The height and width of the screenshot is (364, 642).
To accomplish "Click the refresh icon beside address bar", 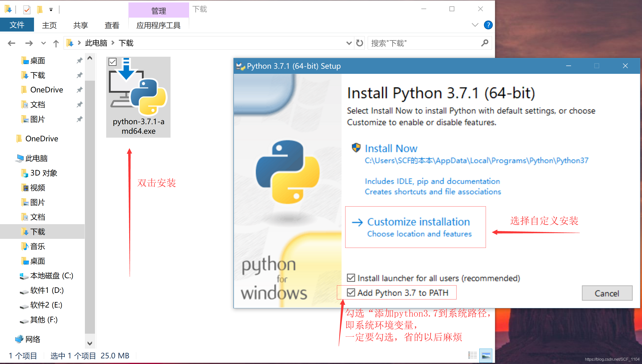I will (359, 43).
